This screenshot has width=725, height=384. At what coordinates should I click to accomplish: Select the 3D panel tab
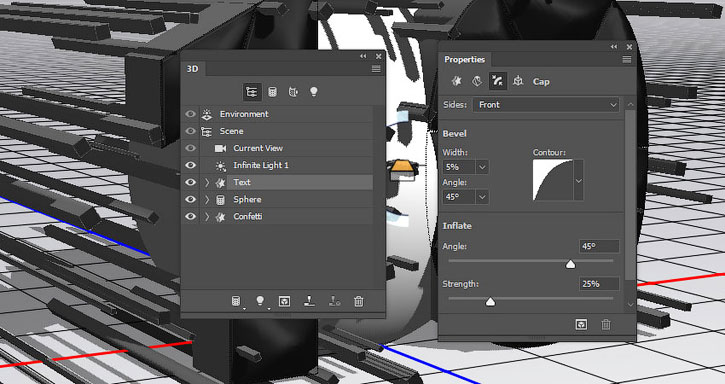click(192, 69)
